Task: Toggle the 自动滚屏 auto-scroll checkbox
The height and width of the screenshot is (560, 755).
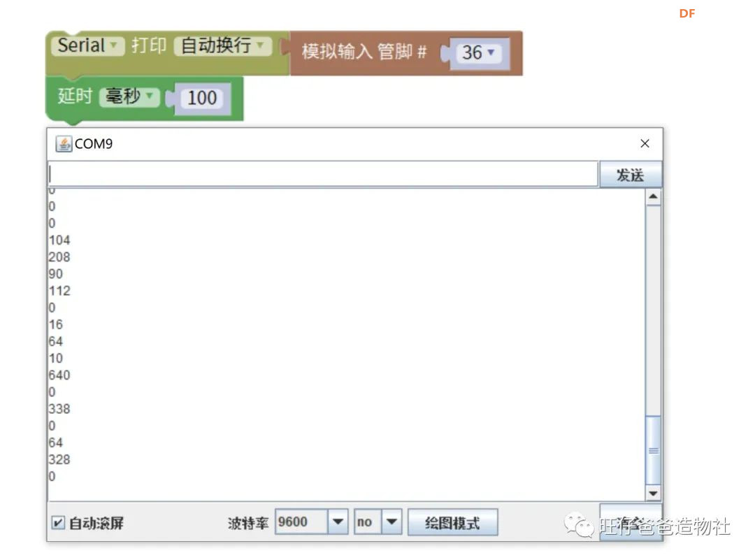Action: click(58, 522)
